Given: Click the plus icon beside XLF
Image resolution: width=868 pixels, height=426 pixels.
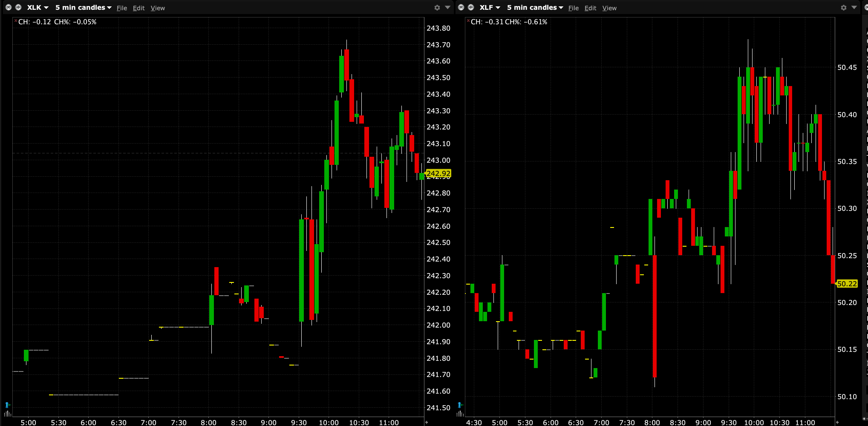Looking at the screenshot, I should point(471,7).
